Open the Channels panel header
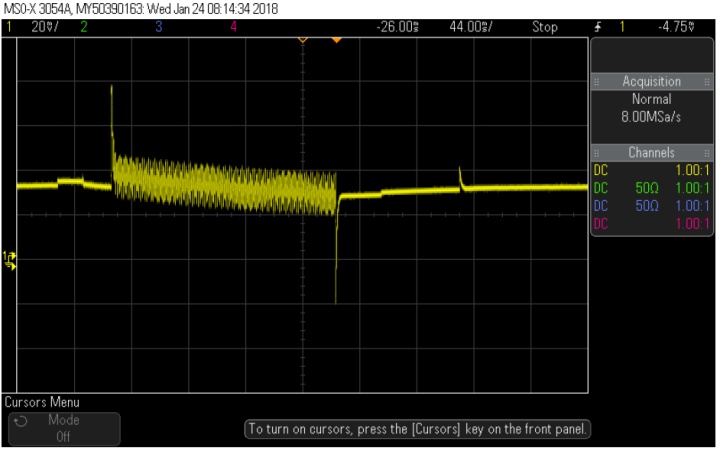Viewport: 720px width, 451px height. coord(652,152)
